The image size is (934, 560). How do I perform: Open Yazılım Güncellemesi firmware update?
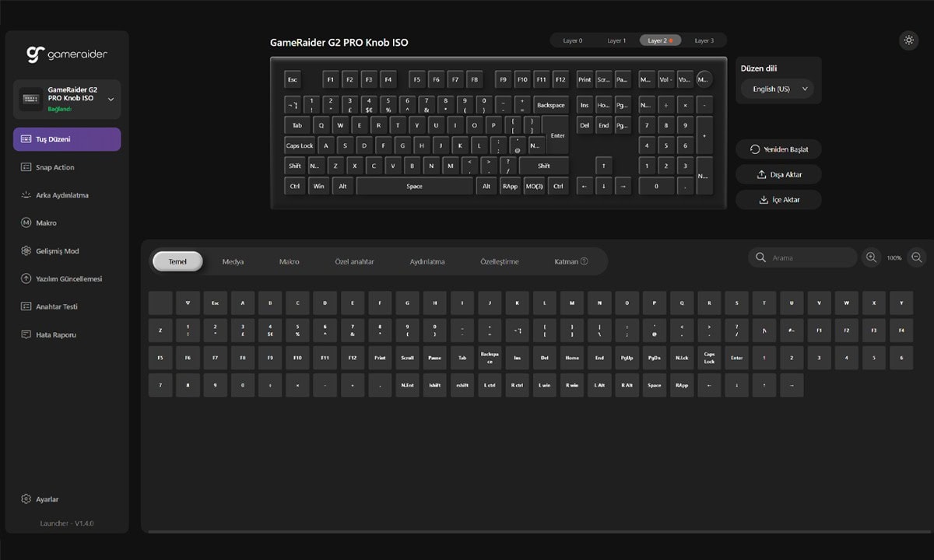pyautogui.click(x=67, y=278)
